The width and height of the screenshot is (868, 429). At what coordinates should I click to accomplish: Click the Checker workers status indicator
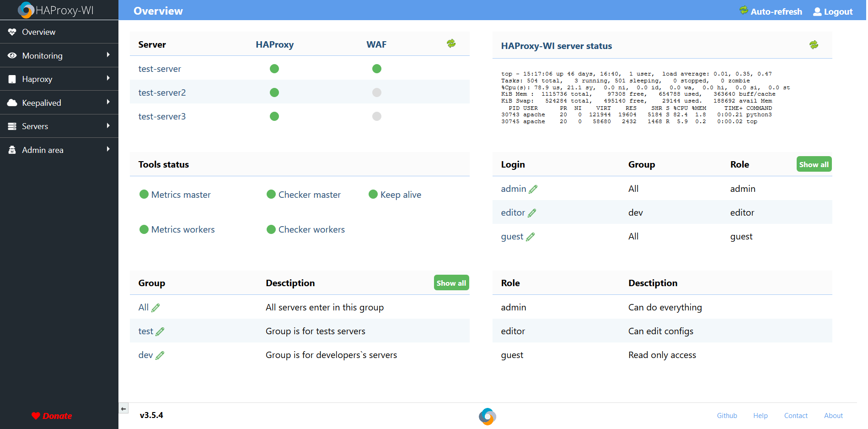271,229
